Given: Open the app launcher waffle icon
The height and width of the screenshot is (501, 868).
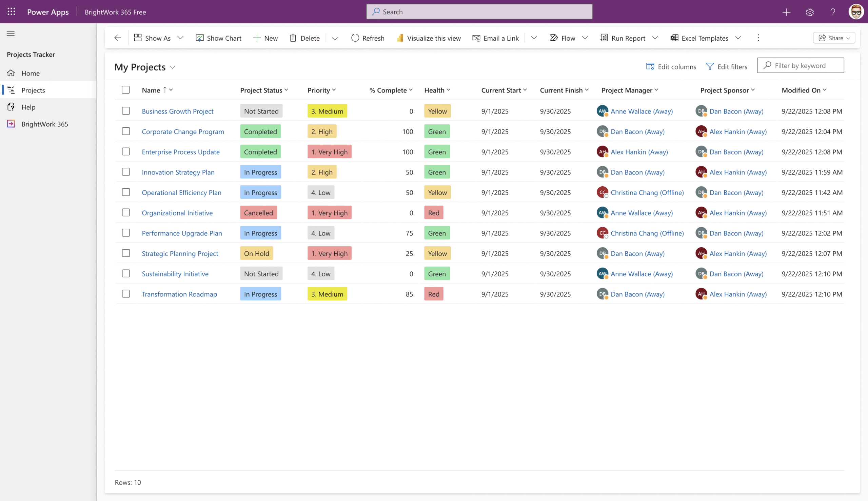Looking at the screenshot, I should pyautogui.click(x=12, y=12).
